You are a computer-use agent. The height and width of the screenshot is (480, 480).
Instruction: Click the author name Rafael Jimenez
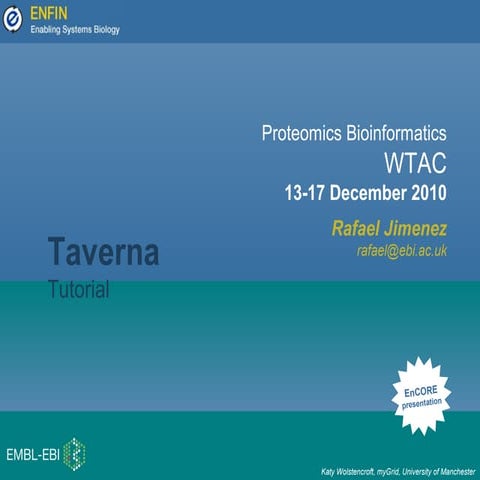click(x=389, y=229)
